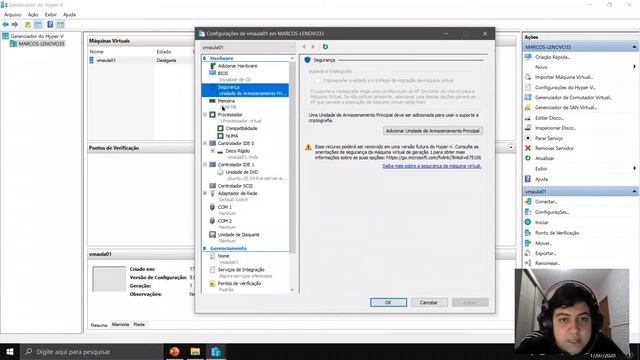Go back using the main toolbar Back arrow
The image size is (640, 360).
[x=6, y=24]
